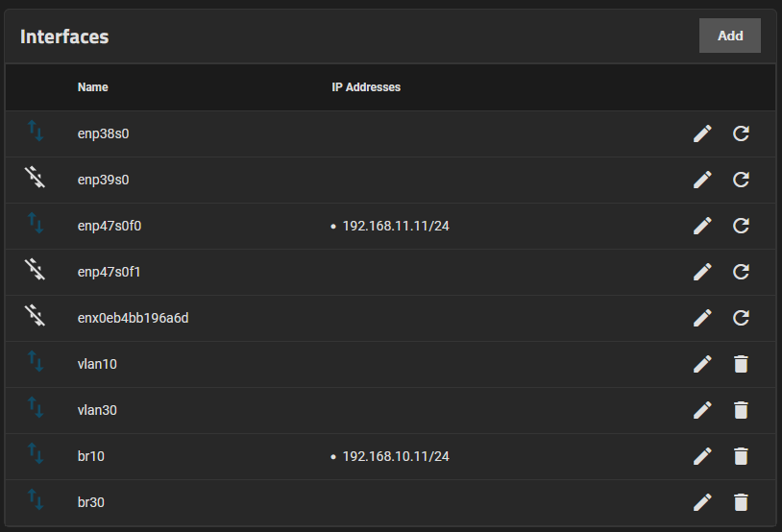
Task: Click the 192.168.10.11/24 address of br10
Action: [x=396, y=456]
